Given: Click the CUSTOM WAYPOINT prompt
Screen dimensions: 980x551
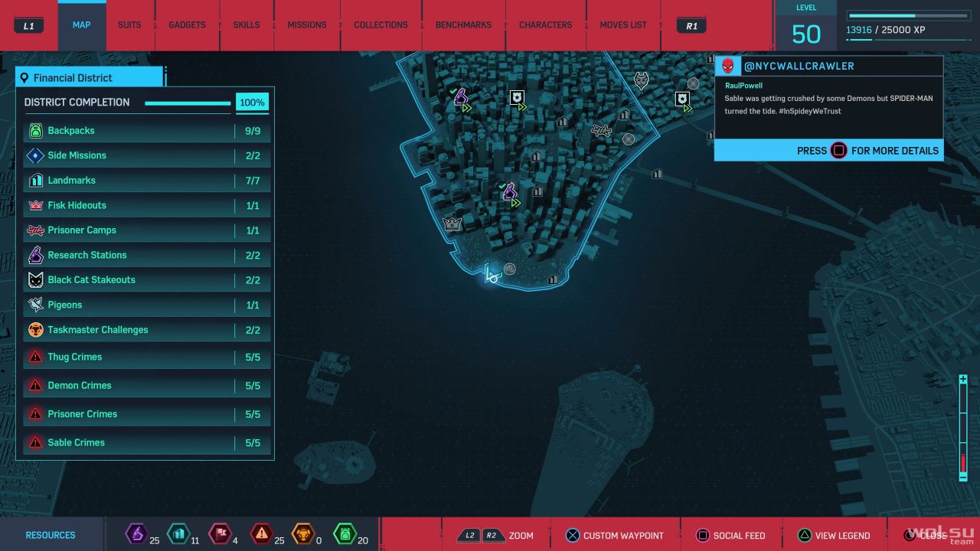Looking at the screenshot, I should coord(614,536).
